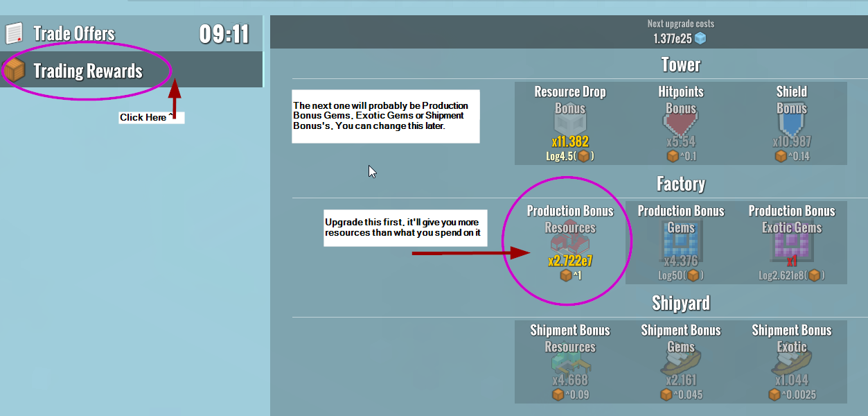Screen dimensions: 868x416
Task: Click the red x1 exotic gems multiplier
Action: [x=792, y=261]
